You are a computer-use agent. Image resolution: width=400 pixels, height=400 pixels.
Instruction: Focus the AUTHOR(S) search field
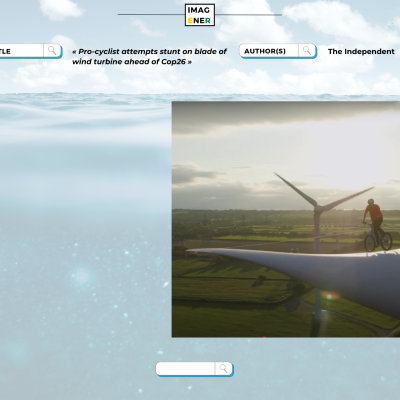coord(278,51)
